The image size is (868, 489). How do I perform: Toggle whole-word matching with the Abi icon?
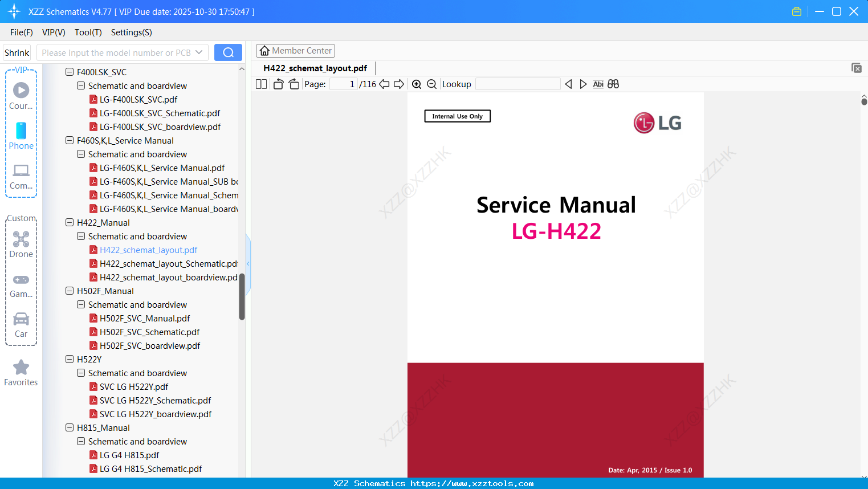[598, 84]
